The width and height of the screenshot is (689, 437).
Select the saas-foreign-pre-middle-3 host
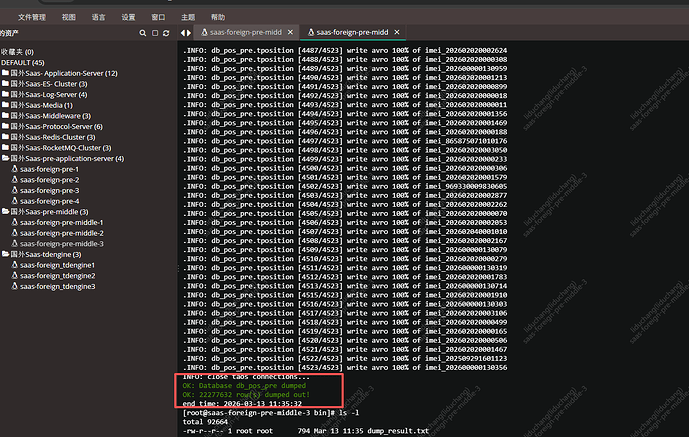(x=61, y=243)
